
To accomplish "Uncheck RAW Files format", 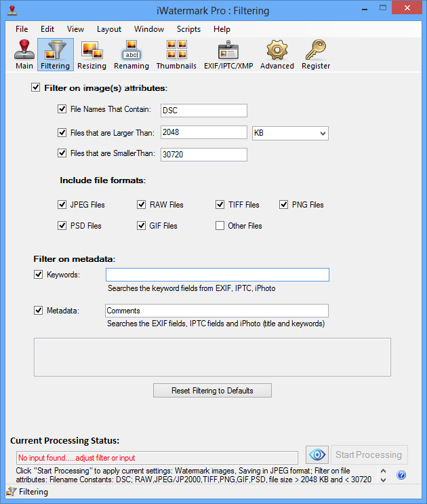I will click(x=141, y=204).
